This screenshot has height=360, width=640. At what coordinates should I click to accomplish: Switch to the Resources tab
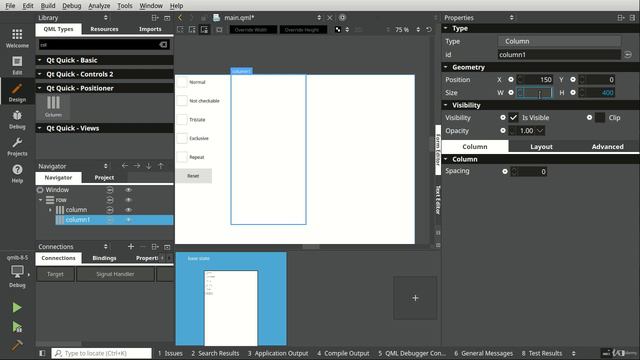tap(104, 29)
